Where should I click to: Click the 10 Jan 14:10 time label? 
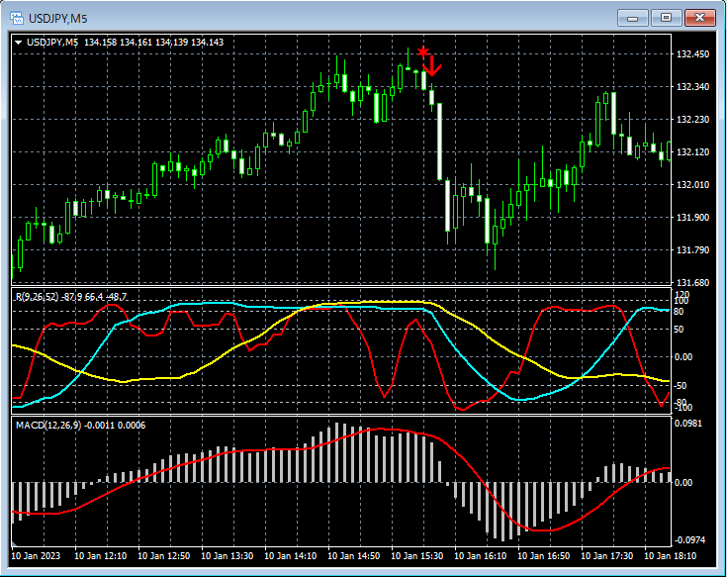291,555
